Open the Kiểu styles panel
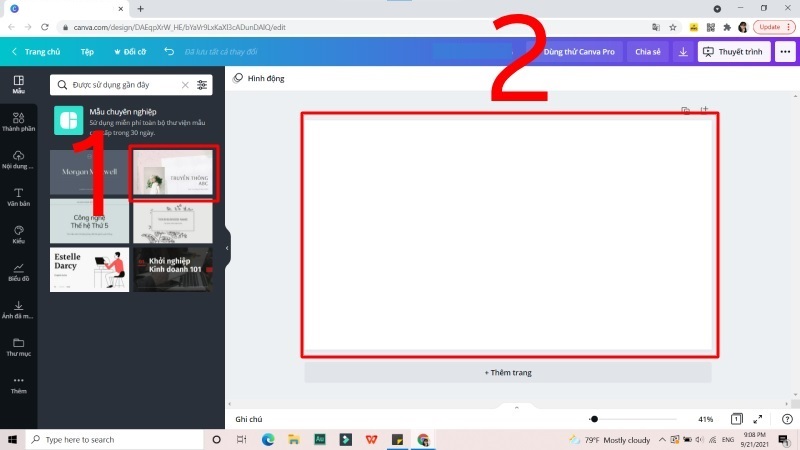This screenshot has height=450, width=800. (18, 234)
